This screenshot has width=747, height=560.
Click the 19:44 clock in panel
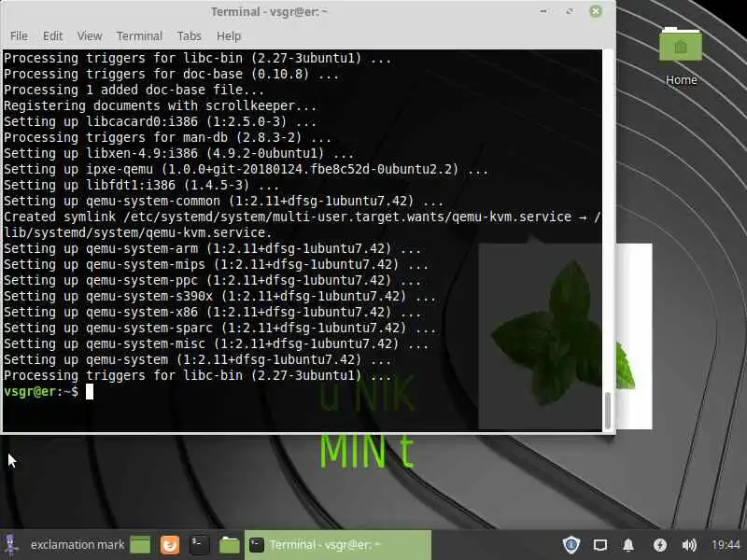pyautogui.click(x=726, y=545)
